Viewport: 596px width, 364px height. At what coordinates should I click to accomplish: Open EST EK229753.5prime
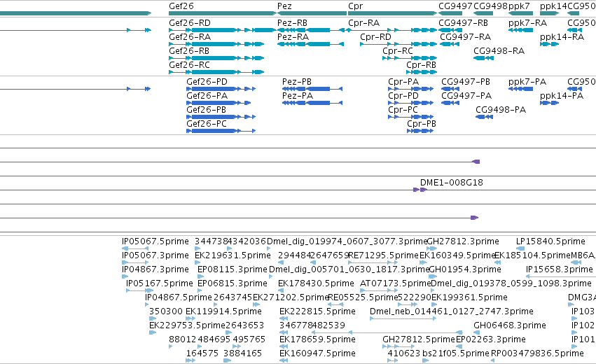click(x=187, y=325)
